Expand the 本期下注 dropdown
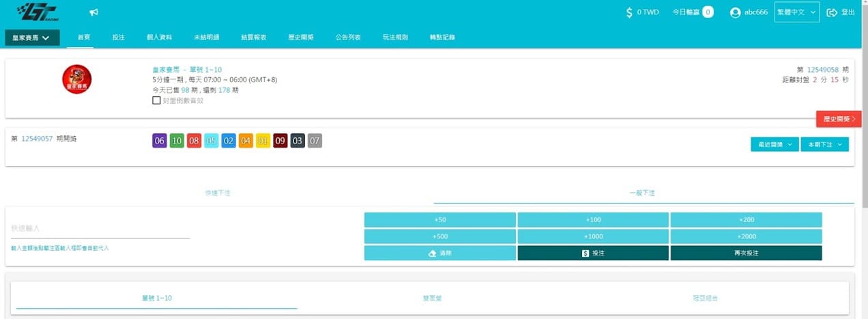The image size is (868, 319). pyautogui.click(x=825, y=144)
